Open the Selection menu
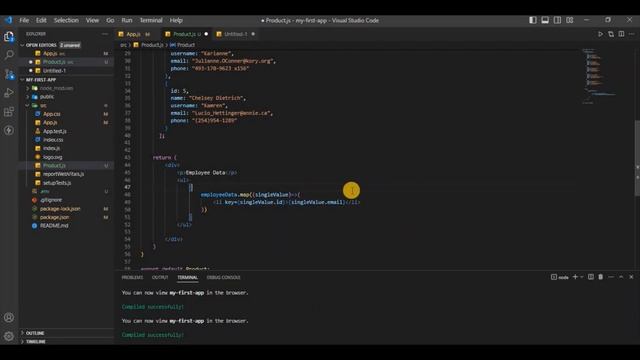The image size is (640, 360). click(66, 20)
